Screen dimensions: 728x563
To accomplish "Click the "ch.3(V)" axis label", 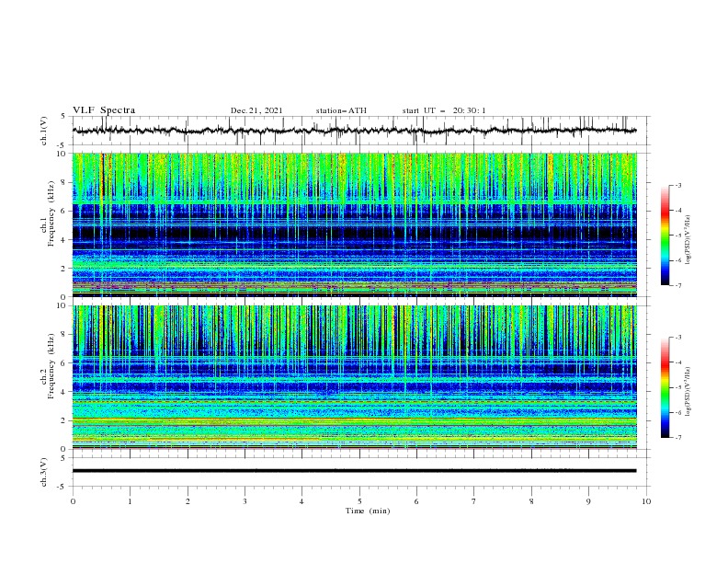I will click(x=44, y=472).
